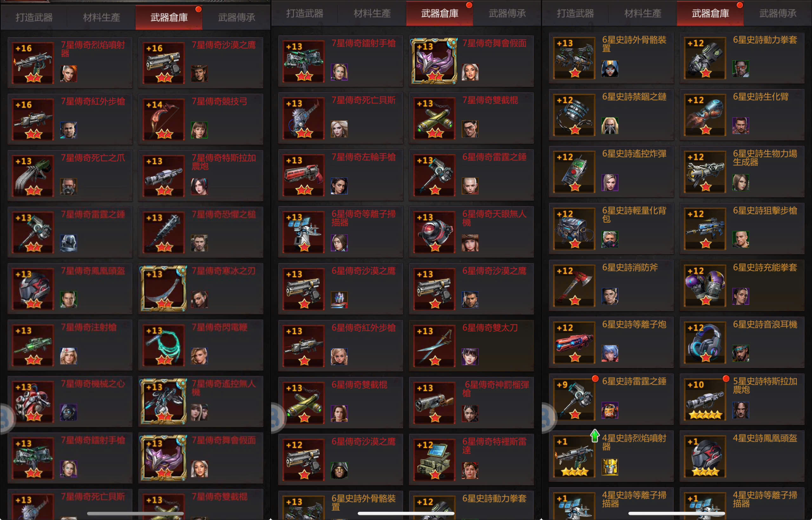Choose the 6星史詩遙控炸彈 bomb icon

[x=574, y=172]
